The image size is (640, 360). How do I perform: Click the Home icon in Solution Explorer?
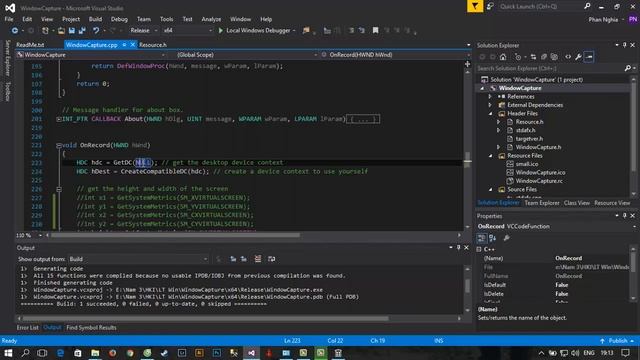click(x=503, y=57)
